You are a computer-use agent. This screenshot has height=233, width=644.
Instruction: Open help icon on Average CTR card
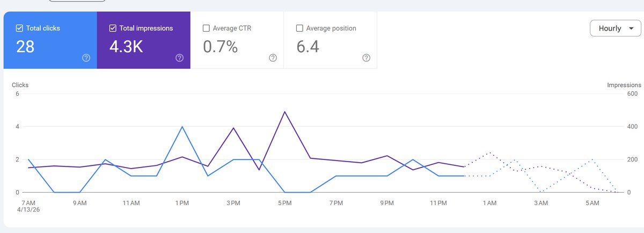tap(273, 58)
